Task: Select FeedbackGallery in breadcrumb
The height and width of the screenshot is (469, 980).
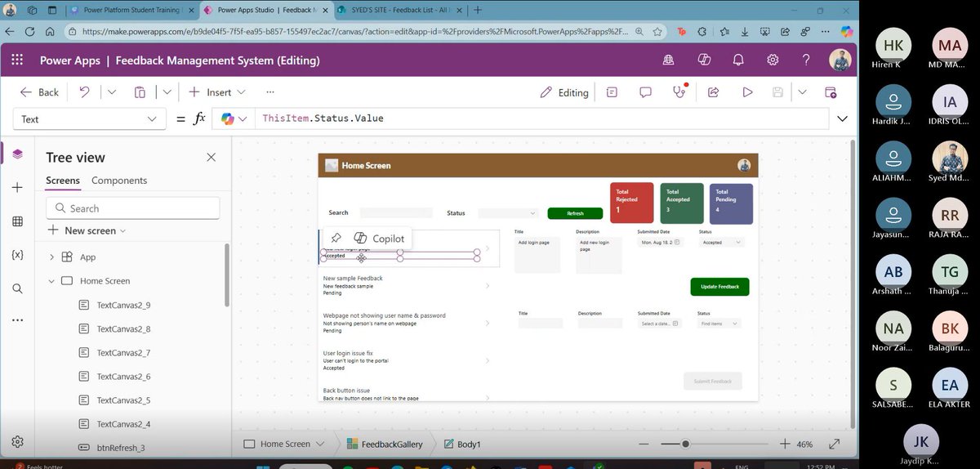Action: pyautogui.click(x=383, y=444)
